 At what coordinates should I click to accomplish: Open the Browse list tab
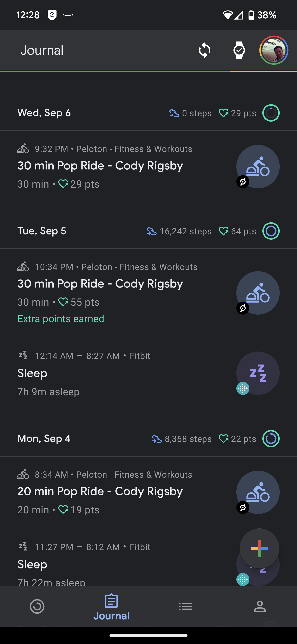tap(186, 606)
